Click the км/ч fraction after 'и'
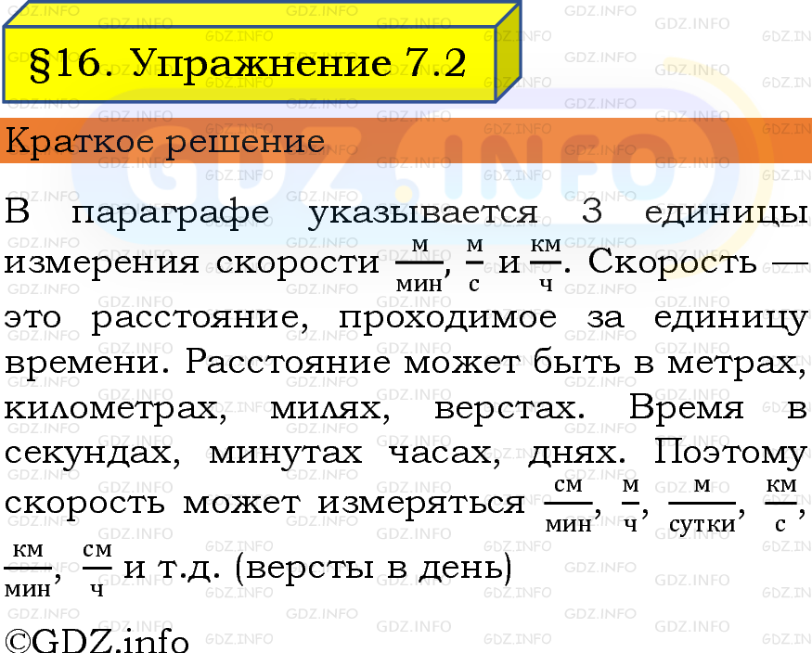This screenshot has width=812, height=653. click(546, 264)
